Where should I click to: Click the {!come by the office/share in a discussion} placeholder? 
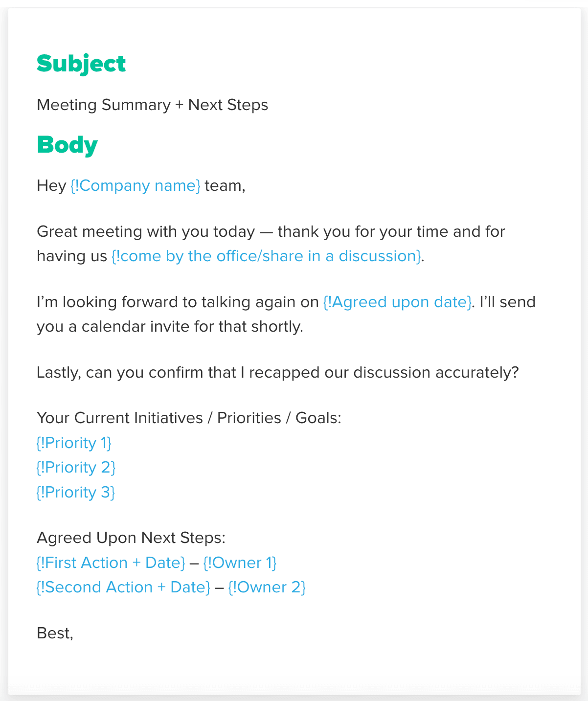point(266,256)
